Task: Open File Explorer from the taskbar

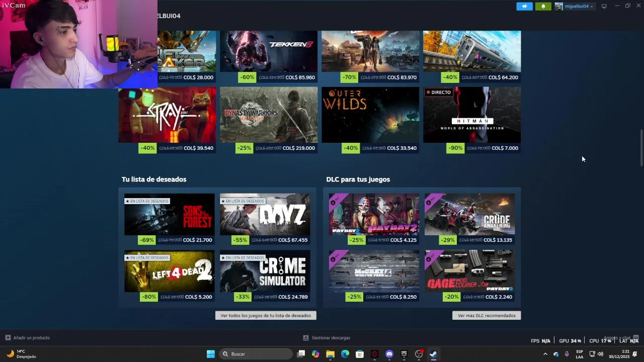Action: click(330, 354)
